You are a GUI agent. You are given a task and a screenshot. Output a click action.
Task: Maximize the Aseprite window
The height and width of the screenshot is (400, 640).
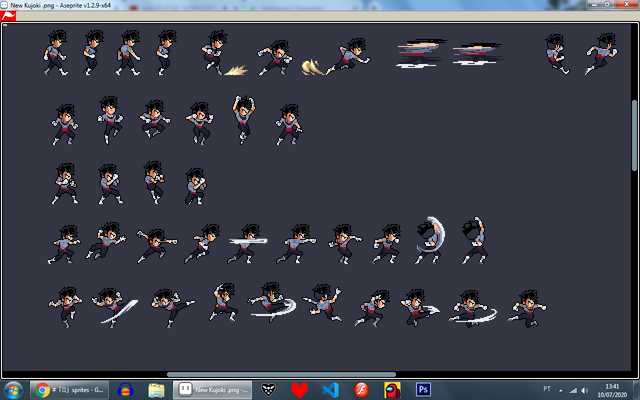pyautogui.click(x=607, y=4)
